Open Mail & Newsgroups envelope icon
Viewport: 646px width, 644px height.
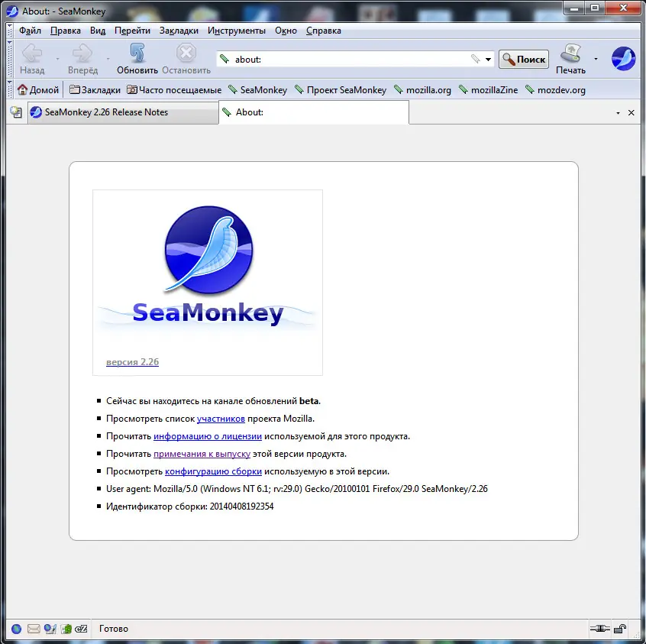coord(34,629)
